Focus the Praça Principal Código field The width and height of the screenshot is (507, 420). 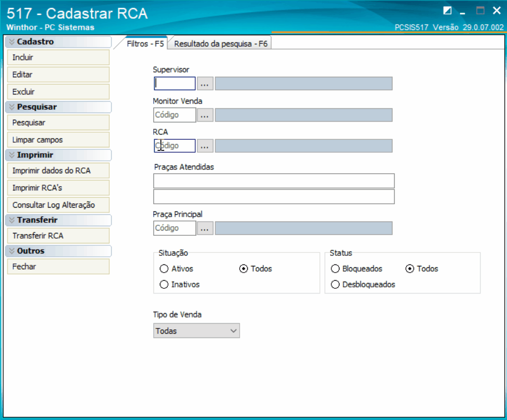pos(175,228)
